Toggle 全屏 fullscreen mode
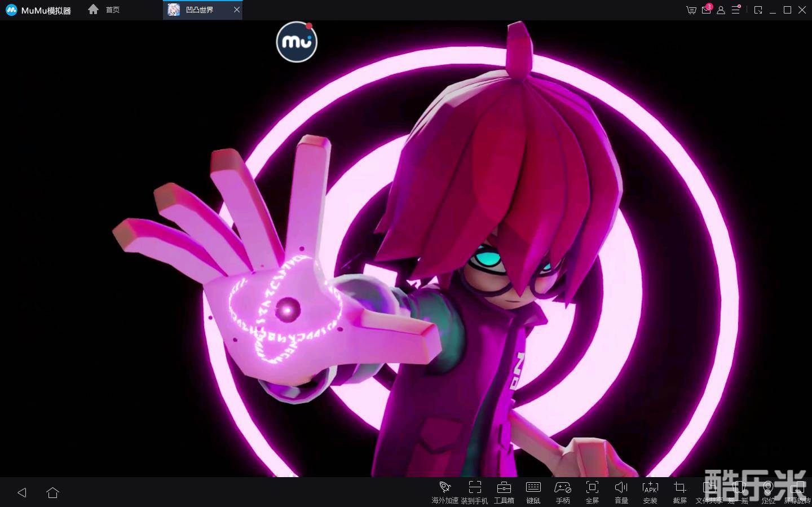 (592, 492)
